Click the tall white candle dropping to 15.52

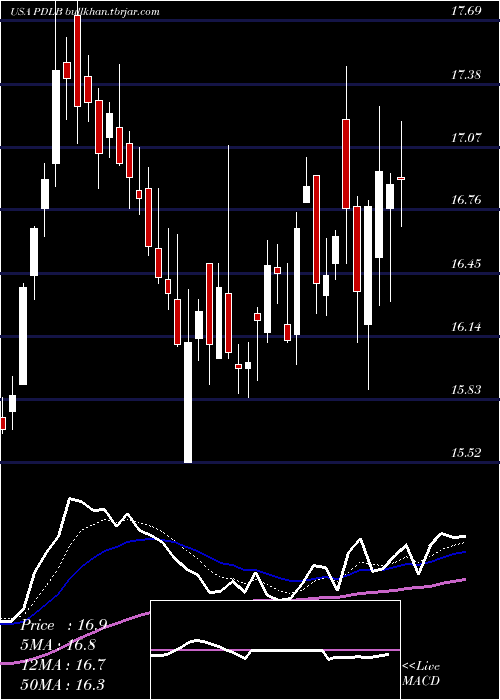(188, 402)
